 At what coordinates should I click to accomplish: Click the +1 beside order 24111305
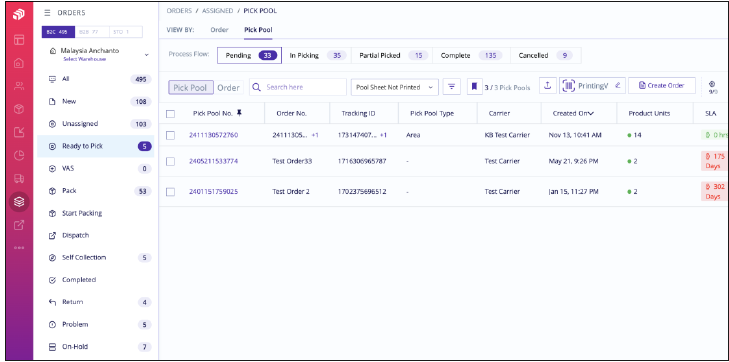[x=315, y=135]
